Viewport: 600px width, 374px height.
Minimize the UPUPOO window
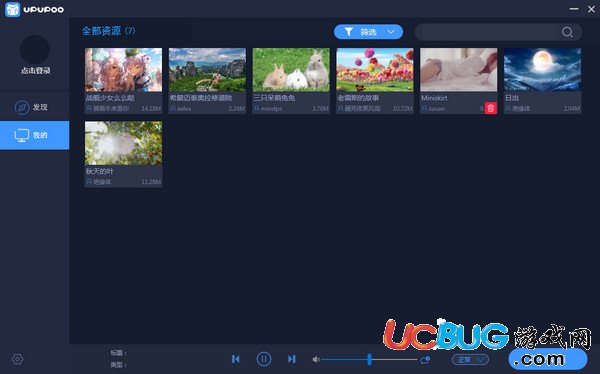click(x=574, y=9)
